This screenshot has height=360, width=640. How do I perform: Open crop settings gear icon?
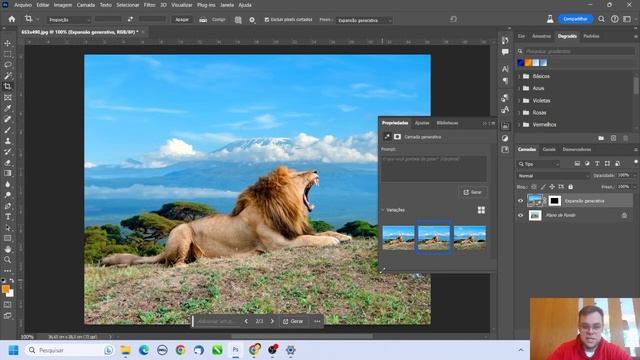pos(252,20)
